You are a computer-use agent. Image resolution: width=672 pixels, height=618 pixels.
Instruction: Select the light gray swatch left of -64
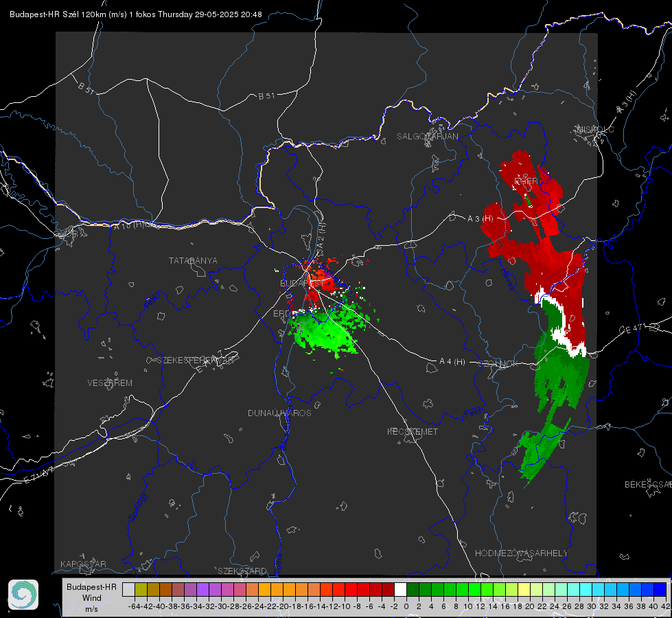pos(128,589)
